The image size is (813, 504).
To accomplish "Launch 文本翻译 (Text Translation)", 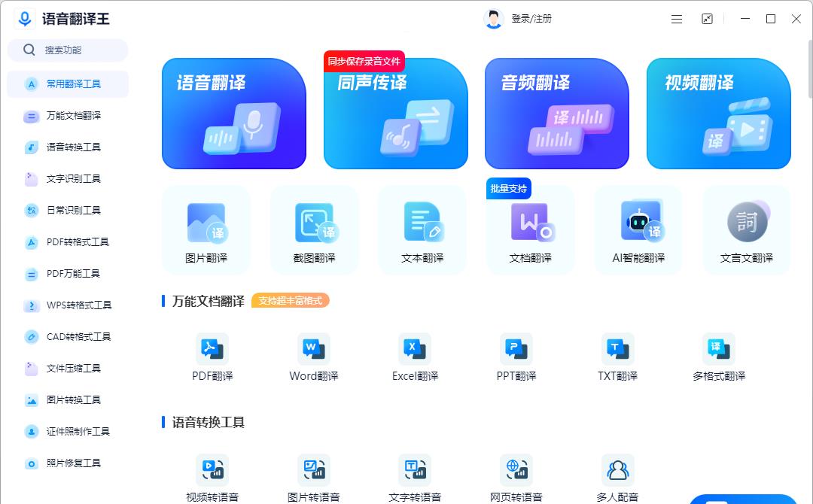I will [x=422, y=229].
